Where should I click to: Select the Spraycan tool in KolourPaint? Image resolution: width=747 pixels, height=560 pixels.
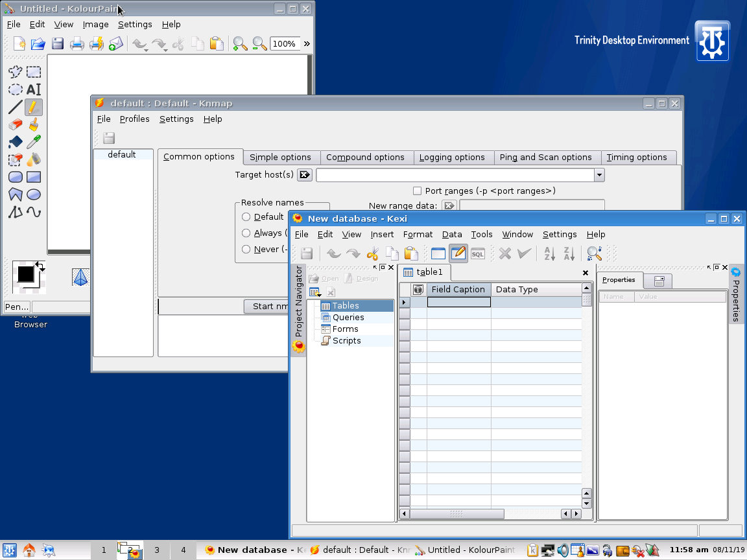(33, 159)
